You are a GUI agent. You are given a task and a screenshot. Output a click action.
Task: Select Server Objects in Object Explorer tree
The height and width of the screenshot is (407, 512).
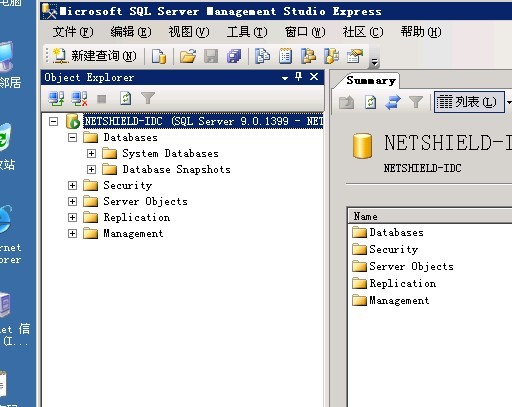[x=145, y=201]
